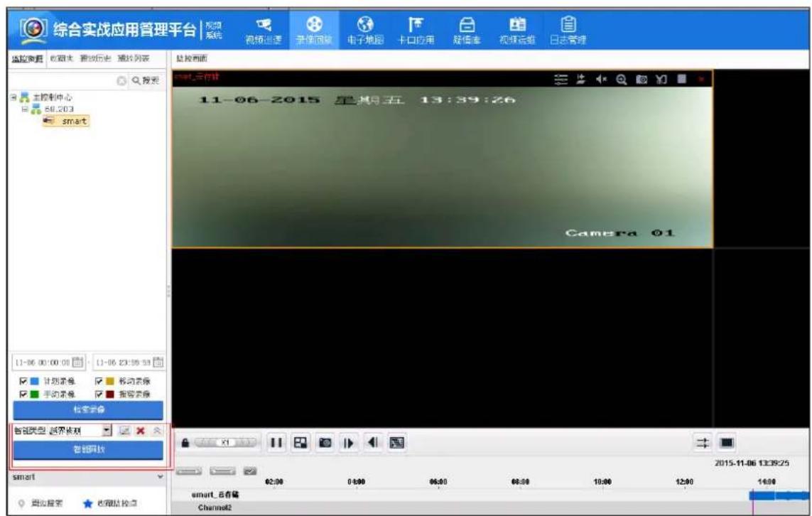Click the 08:00 mark on the timeline
Screen dimensions: 812x516
tap(520, 482)
